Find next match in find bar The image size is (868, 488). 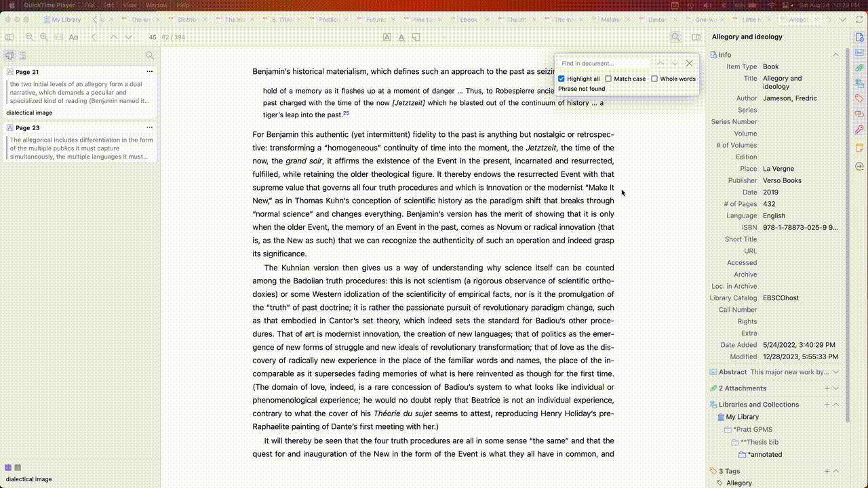[x=675, y=63]
